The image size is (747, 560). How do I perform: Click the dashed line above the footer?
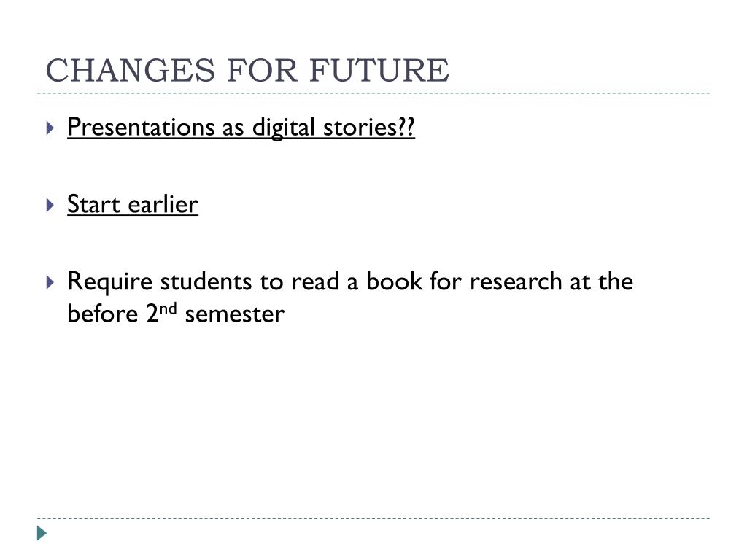click(373, 518)
